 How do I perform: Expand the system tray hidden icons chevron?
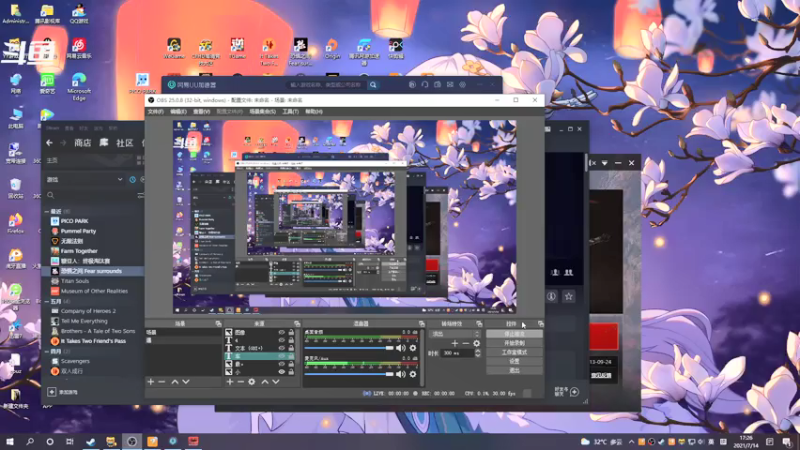pyautogui.click(x=631, y=442)
